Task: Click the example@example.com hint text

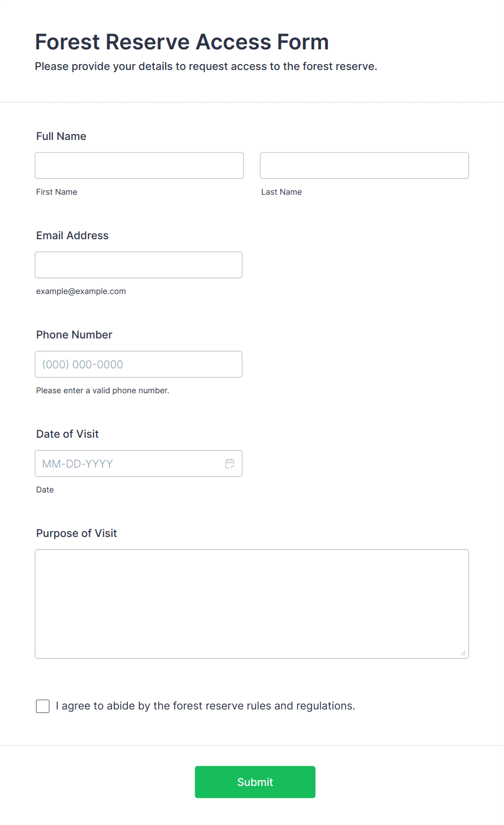Action: 81,291
